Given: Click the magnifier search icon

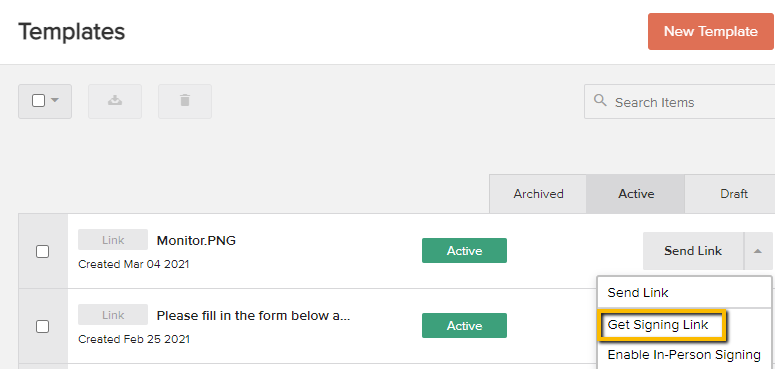Looking at the screenshot, I should [600, 101].
